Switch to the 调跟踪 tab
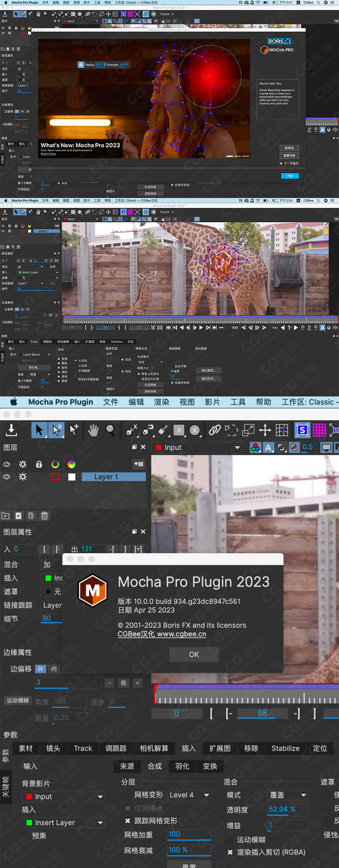 click(116, 748)
